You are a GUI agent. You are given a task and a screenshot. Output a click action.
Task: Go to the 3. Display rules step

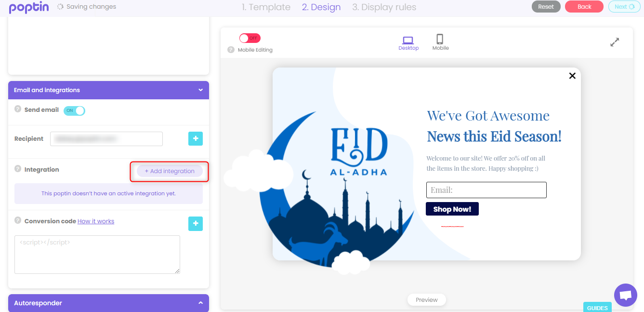tap(384, 7)
